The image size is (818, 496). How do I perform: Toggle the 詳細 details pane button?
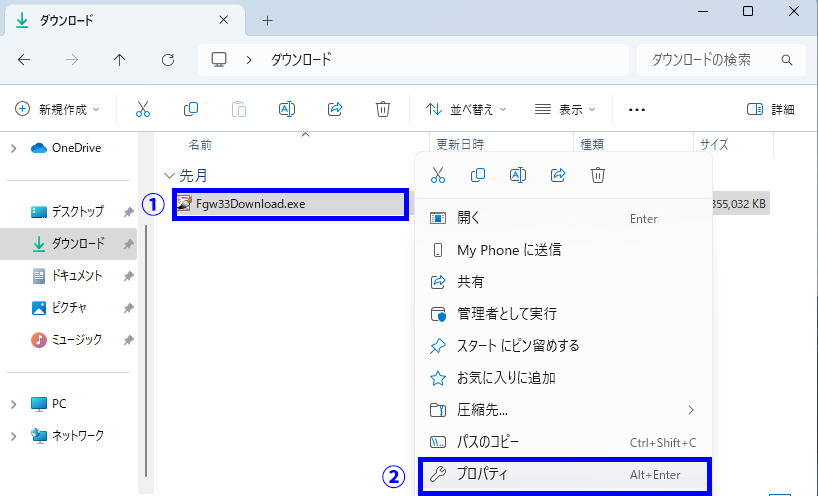771,109
